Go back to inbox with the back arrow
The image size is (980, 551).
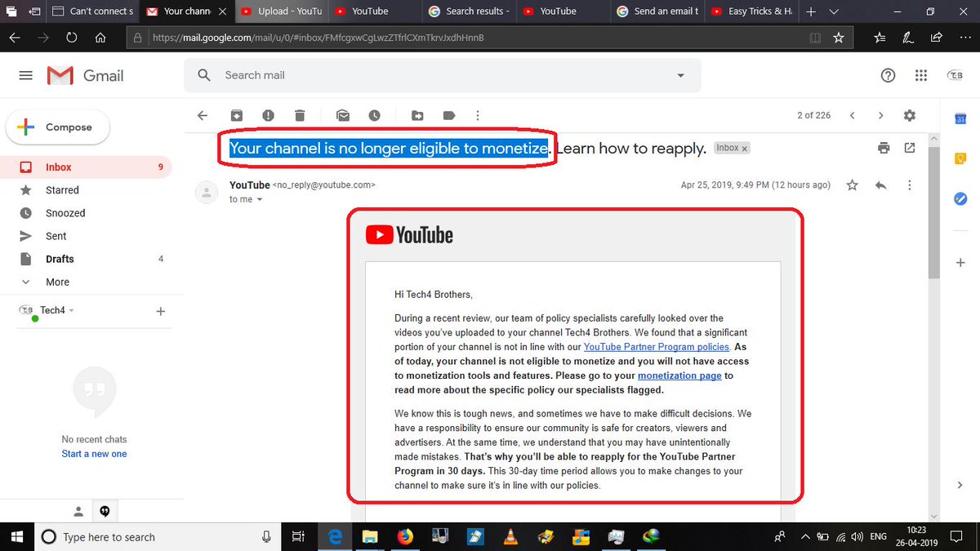coord(203,115)
